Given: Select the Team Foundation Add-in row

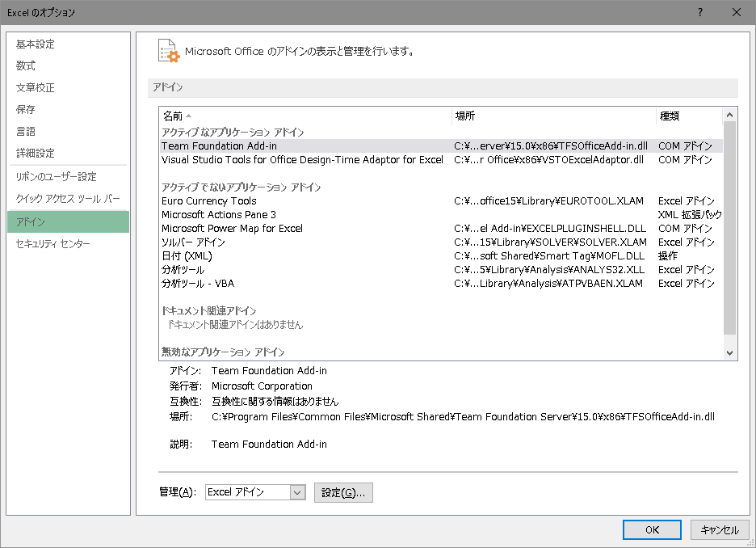Looking at the screenshot, I should (x=441, y=145).
